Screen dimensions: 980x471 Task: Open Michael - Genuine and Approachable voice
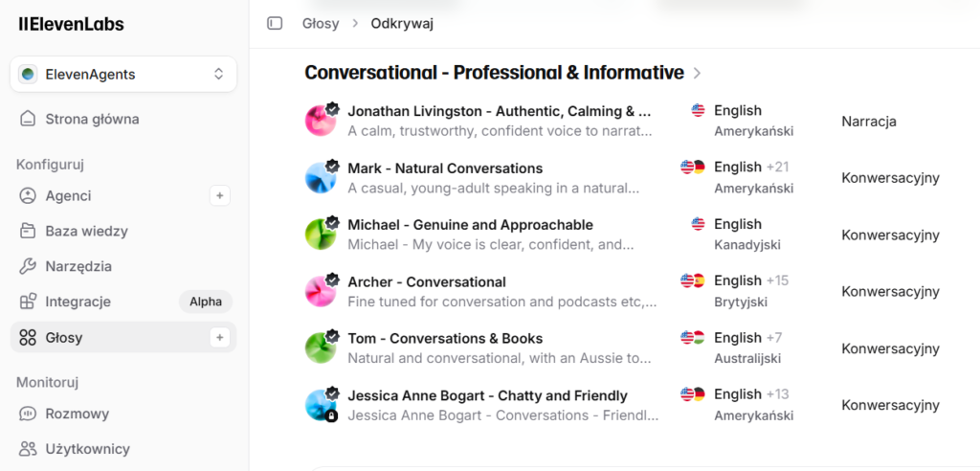pyautogui.click(x=470, y=225)
